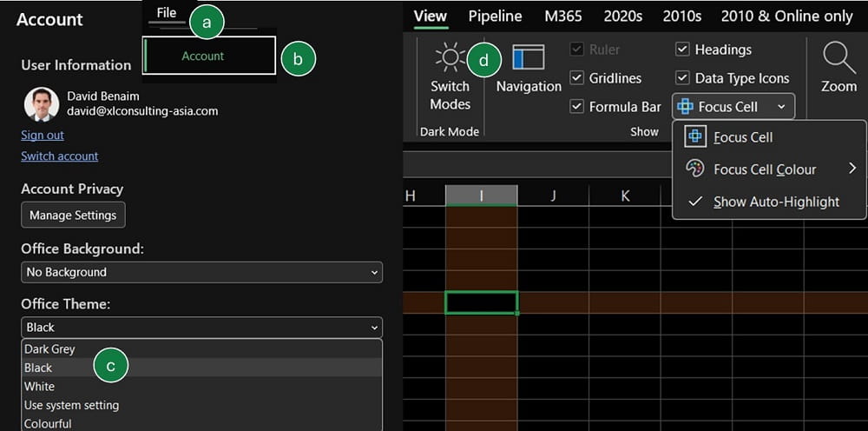Open the Navigation pane icon
The image size is (868, 431).
(x=528, y=57)
